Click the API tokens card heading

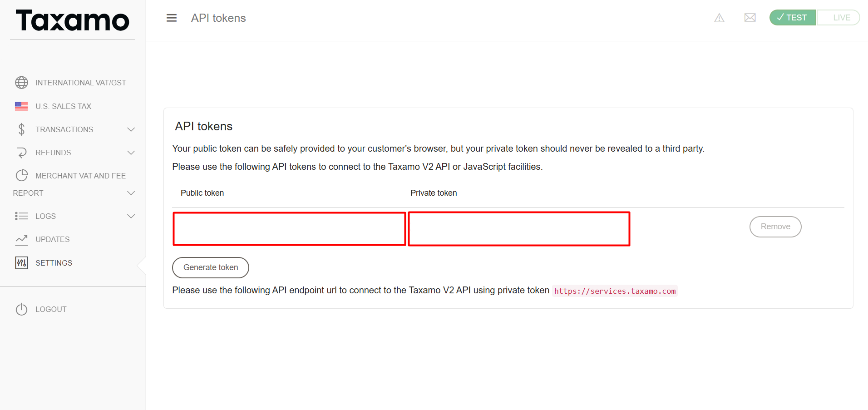(x=204, y=126)
